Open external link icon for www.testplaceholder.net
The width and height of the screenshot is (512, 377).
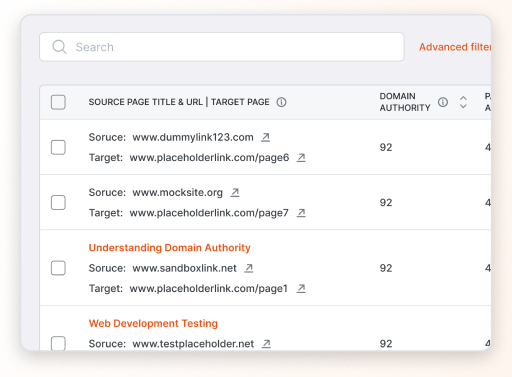266,344
